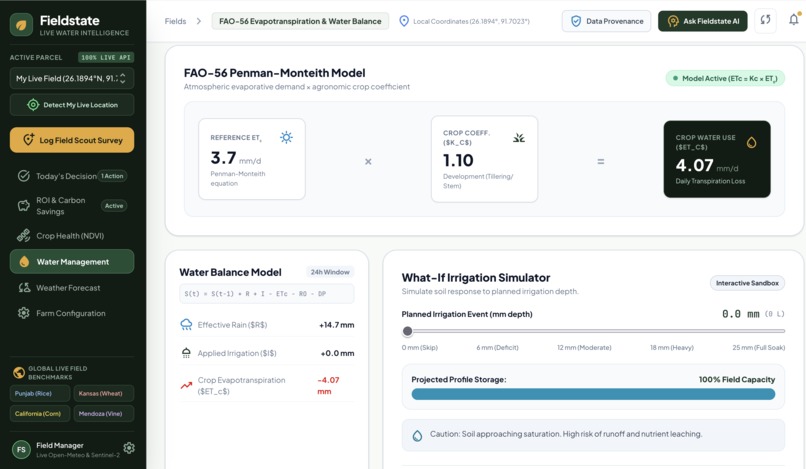Click FAO-56 Evapotranspiration & Water Balance breadcrumb
This screenshot has width=806, height=469.
click(x=300, y=21)
